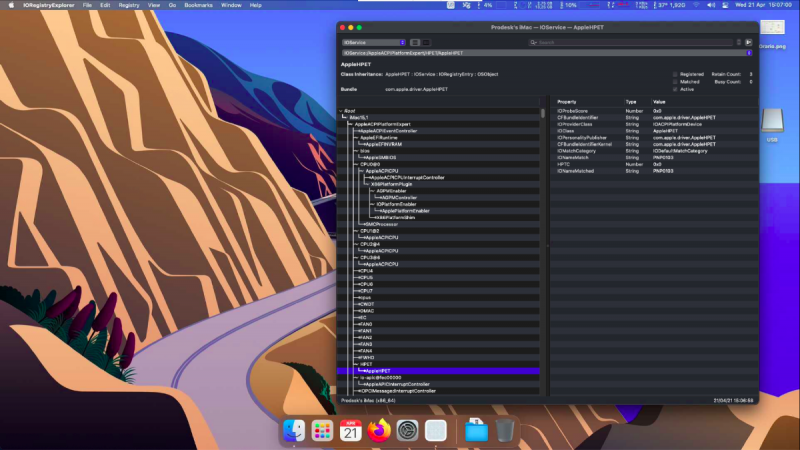Launch Firefox from the dock
800x450 pixels.
[x=378, y=431]
